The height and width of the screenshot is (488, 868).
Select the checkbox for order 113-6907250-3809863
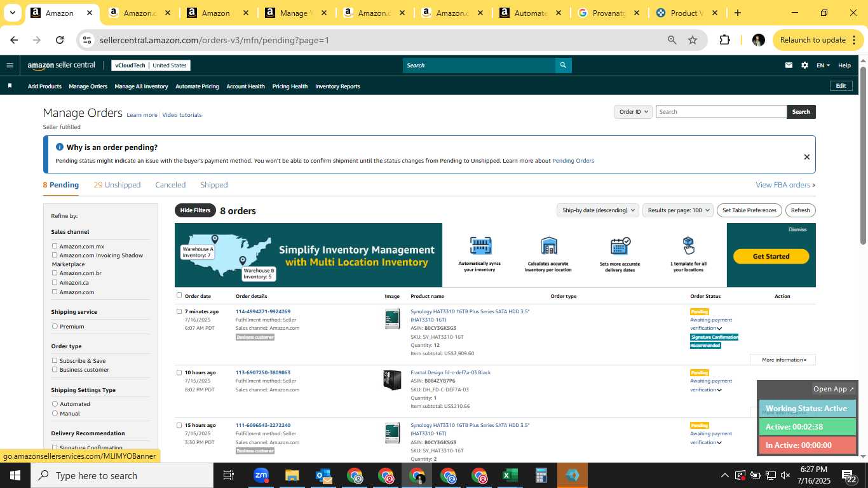tap(179, 372)
